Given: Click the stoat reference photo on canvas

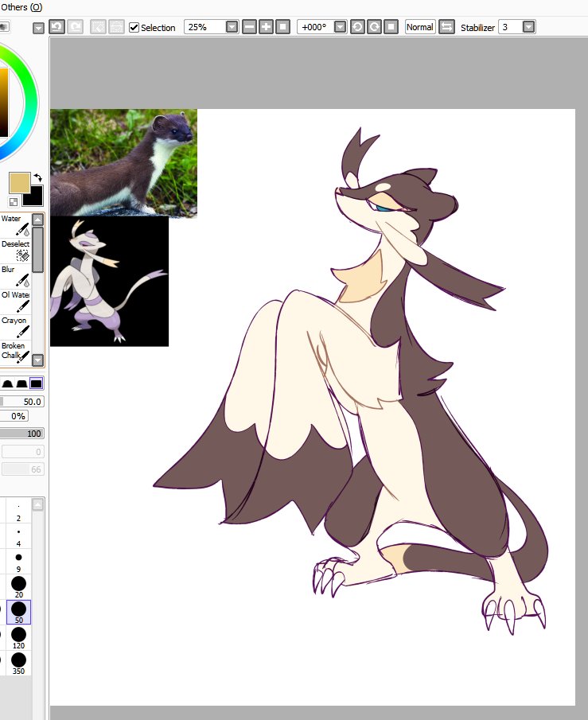Looking at the screenshot, I should (x=123, y=162).
